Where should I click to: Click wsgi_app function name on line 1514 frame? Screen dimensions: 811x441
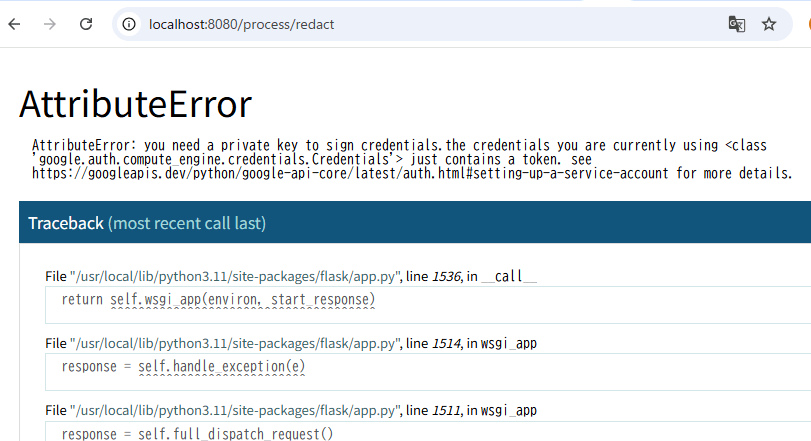pyautogui.click(x=509, y=343)
